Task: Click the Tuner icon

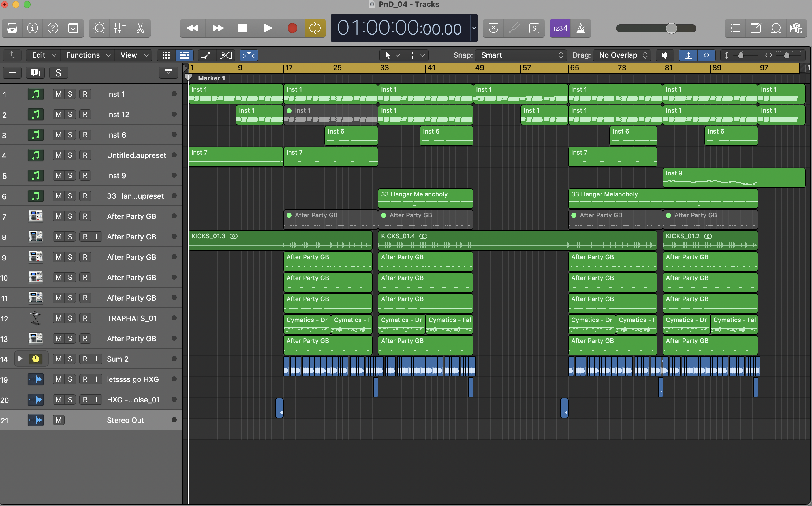Action: tap(514, 28)
